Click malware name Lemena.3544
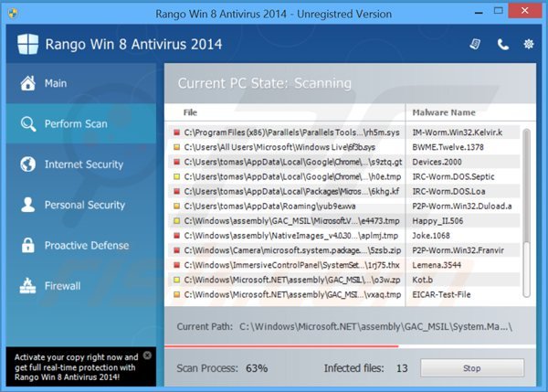Screen dimensions: 548x392 coord(437,265)
